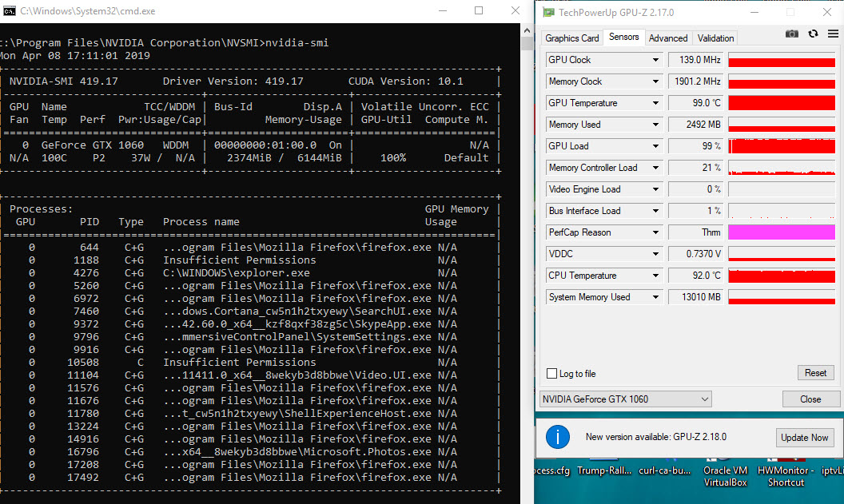Open the GPU-Z hamburger menu
This screenshot has width=844, height=504.
pyautogui.click(x=833, y=34)
